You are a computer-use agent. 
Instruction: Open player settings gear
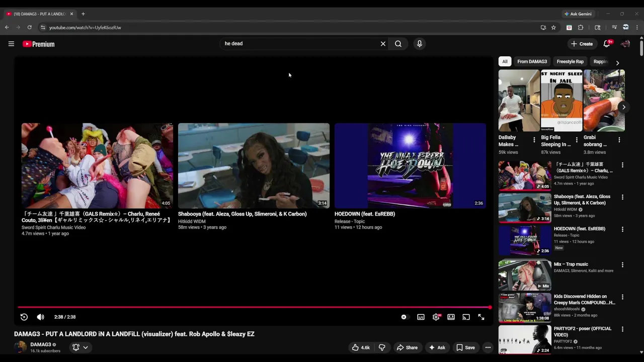[x=436, y=317]
